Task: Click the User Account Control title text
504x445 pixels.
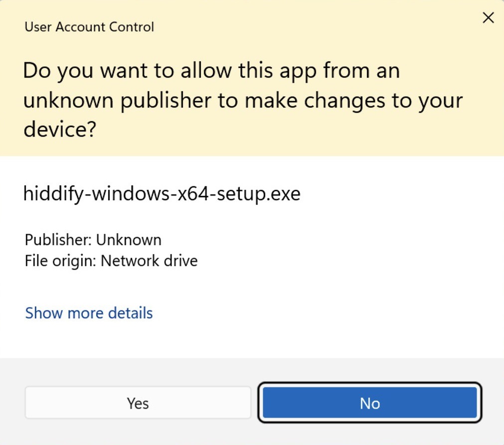Action: 89,26
